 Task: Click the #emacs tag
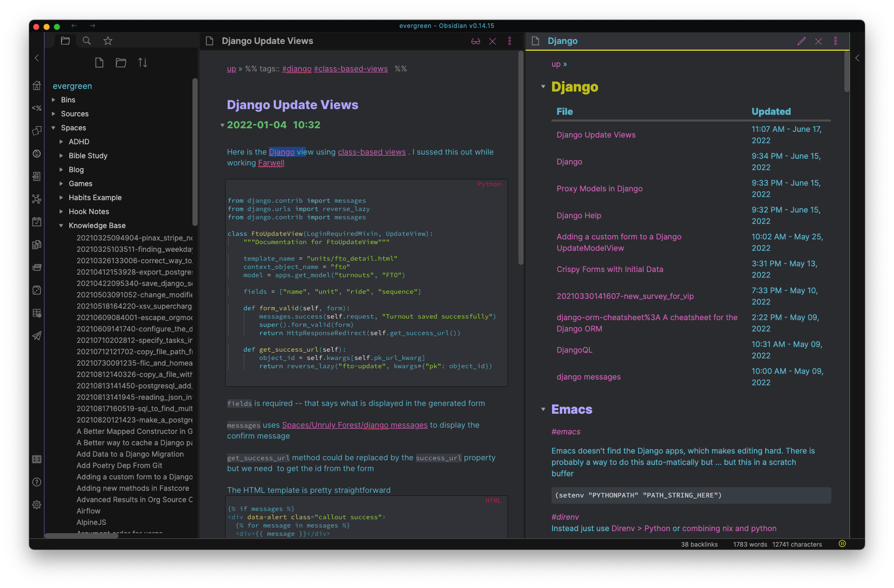pyautogui.click(x=565, y=432)
